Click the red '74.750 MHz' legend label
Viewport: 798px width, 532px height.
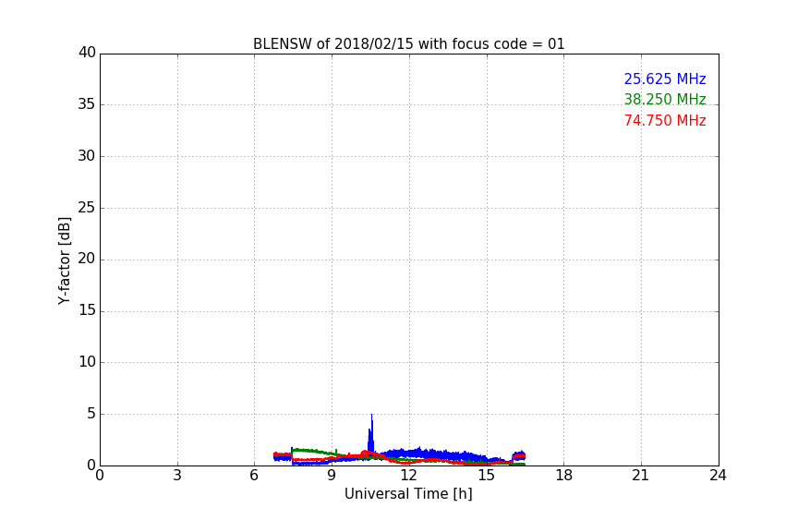pyautogui.click(x=665, y=121)
